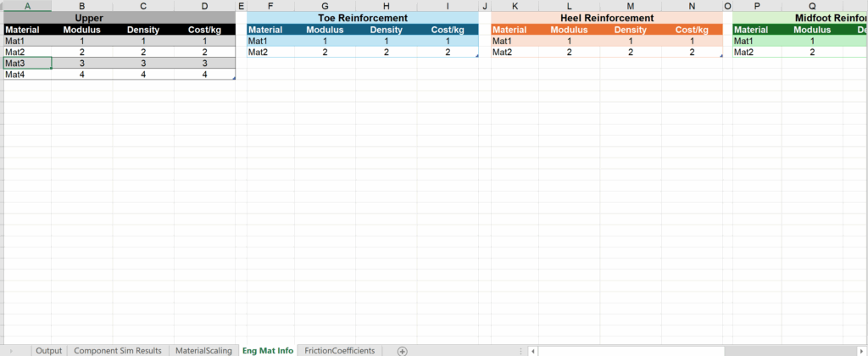Click the select-all corner of the grid
This screenshot has height=356, width=868.
pyautogui.click(x=2, y=6)
